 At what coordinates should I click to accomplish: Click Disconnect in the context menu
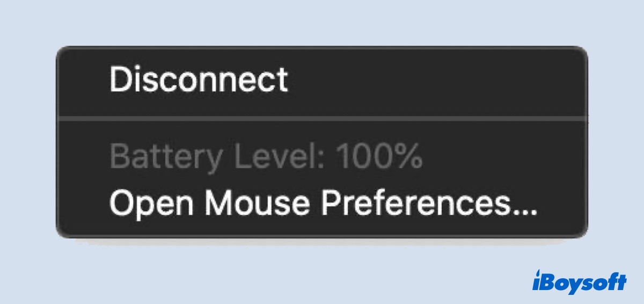(199, 79)
